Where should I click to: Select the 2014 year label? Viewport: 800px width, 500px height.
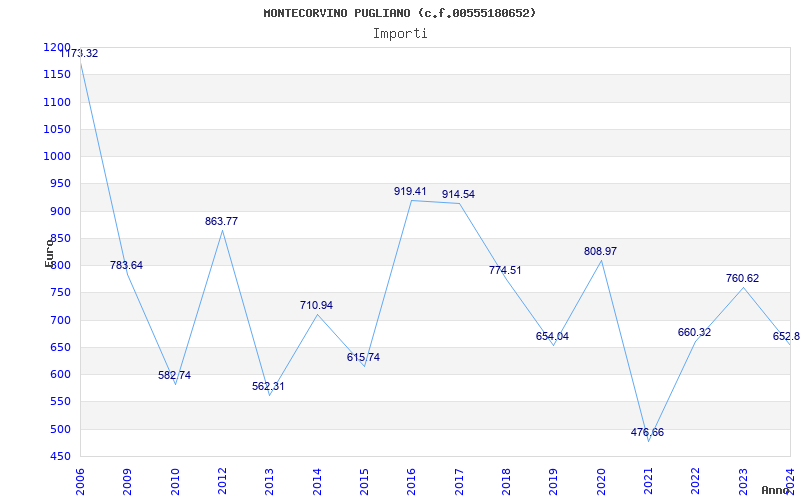coord(317,481)
